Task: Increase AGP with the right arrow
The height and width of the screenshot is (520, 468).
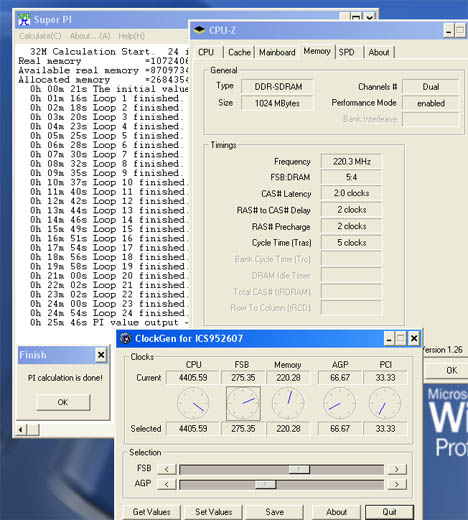Action: pos(397,484)
